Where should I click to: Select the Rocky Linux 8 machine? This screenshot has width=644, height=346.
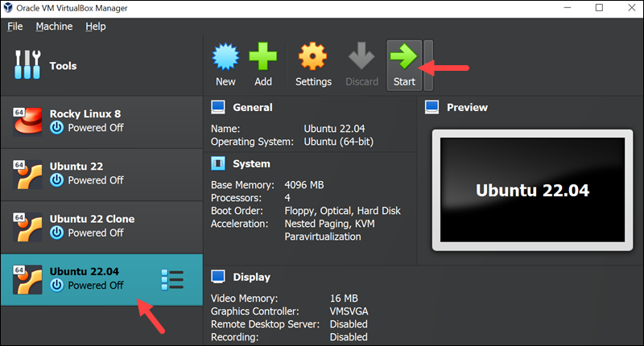[x=102, y=122]
